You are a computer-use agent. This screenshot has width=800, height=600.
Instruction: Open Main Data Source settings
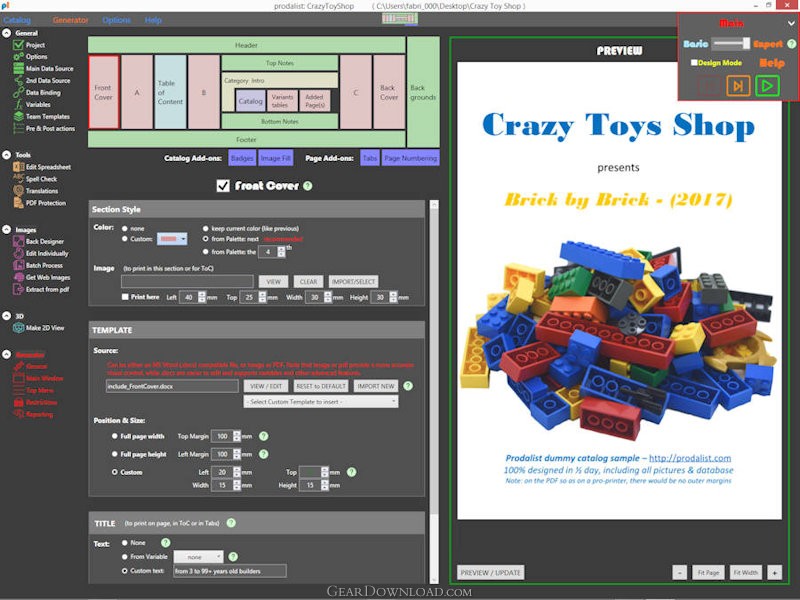point(43,68)
